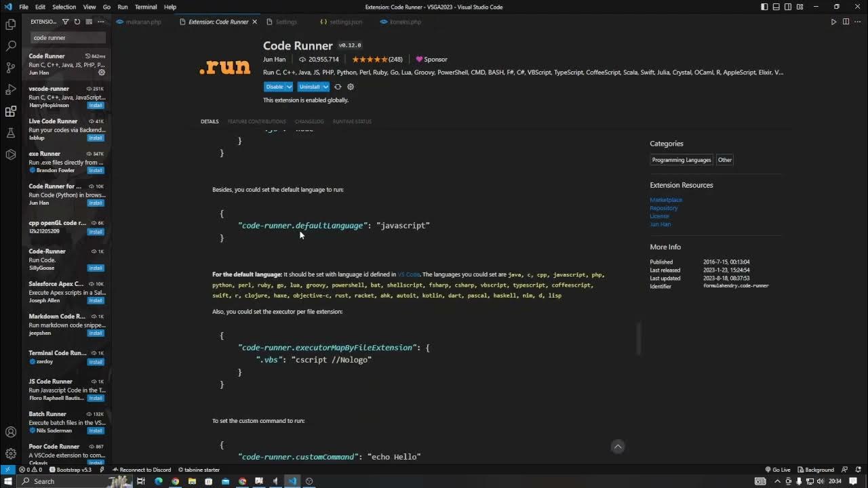
Task: Open Disable button dropdown arrow
Action: coord(289,87)
